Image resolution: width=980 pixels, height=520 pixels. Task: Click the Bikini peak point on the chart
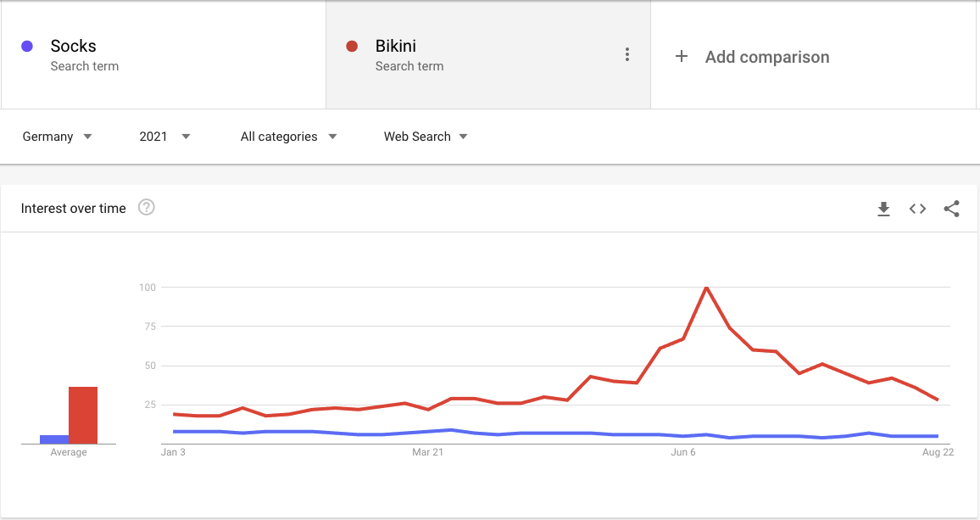pos(706,288)
